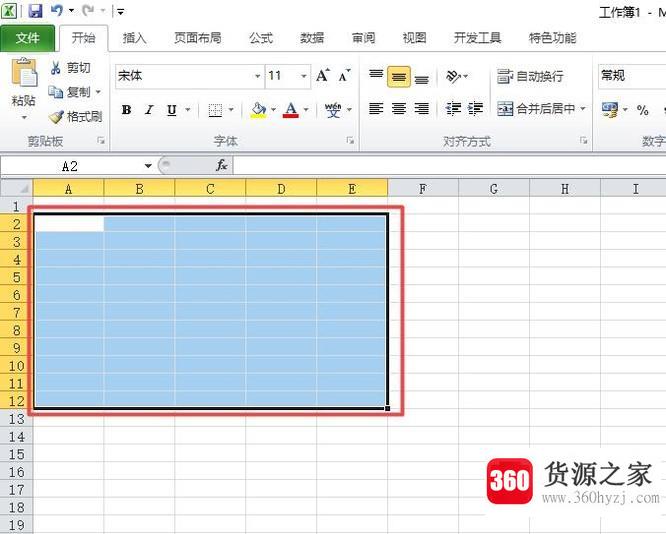Open the borders dropdown arrow
The height and width of the screenshot is (534, 666).
231,110
